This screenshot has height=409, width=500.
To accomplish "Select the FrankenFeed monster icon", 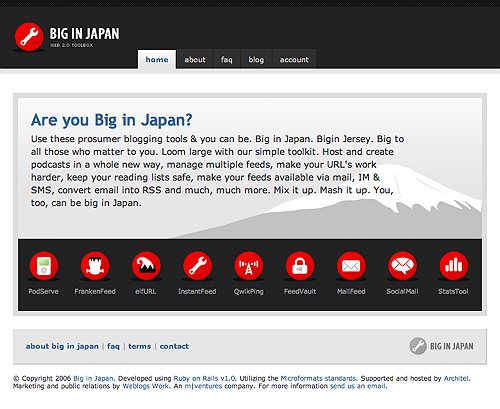I will (x=95, y=266).
